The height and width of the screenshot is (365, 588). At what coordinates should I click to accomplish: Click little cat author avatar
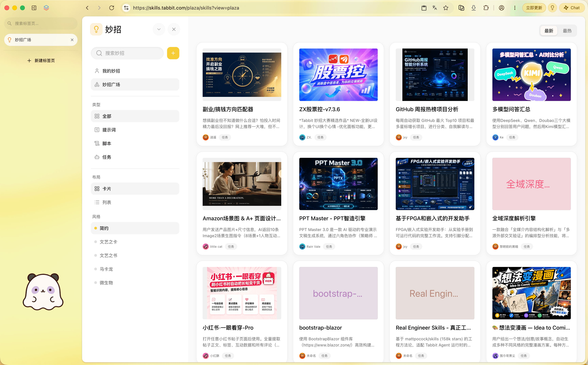[x=206, y=247]
